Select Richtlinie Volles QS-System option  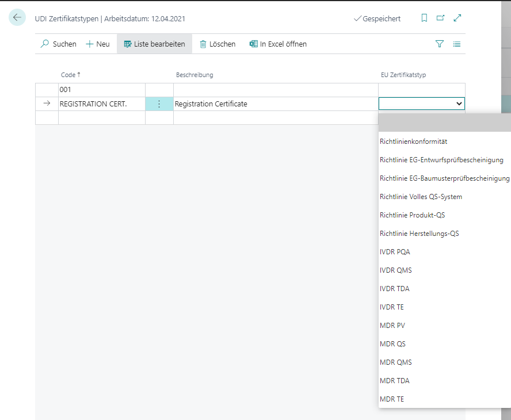[421, 197]
